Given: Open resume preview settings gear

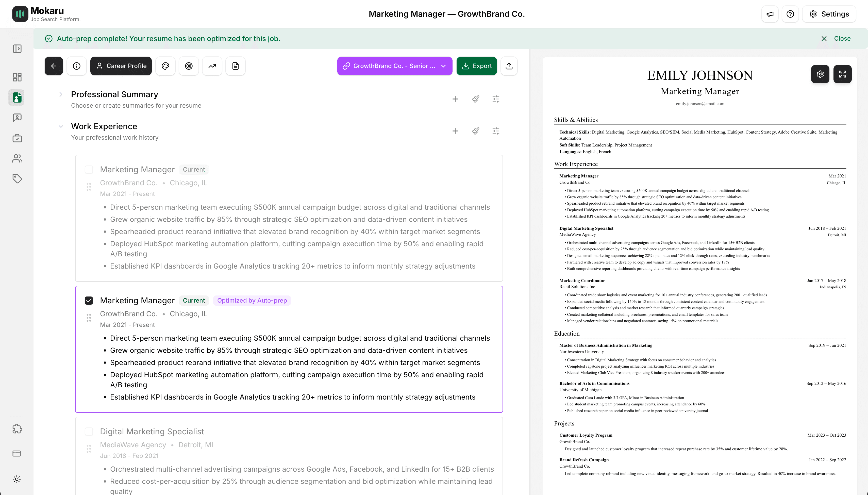Looking at the screenshot, I should 821,74.
